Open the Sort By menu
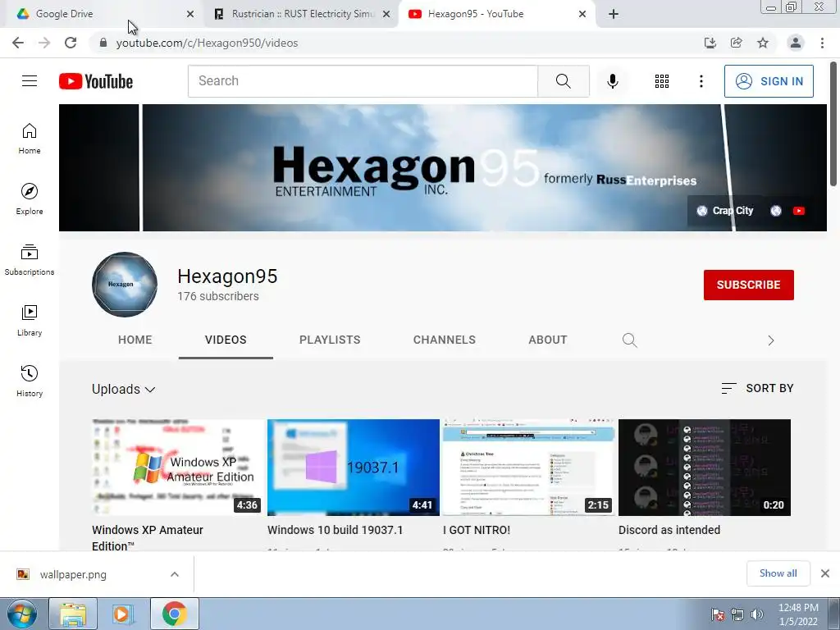Image resolution: width=840 pixels, height=630 pixels. tap(757, 388)
